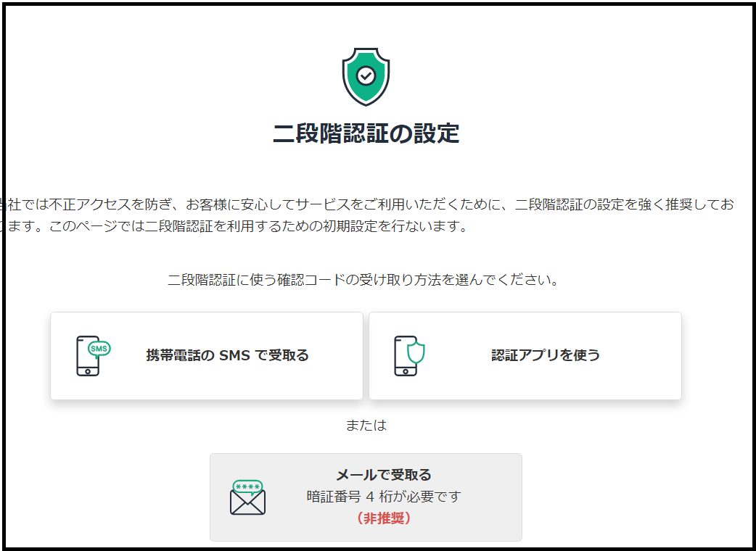Click the green SMS speech bubble icon
The image size is (756, 551).
99,347
